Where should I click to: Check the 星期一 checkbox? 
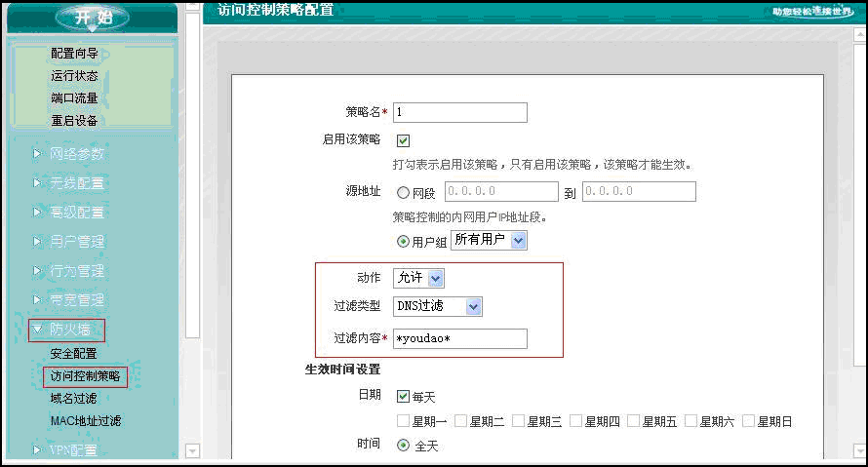(x=403, y=421)
